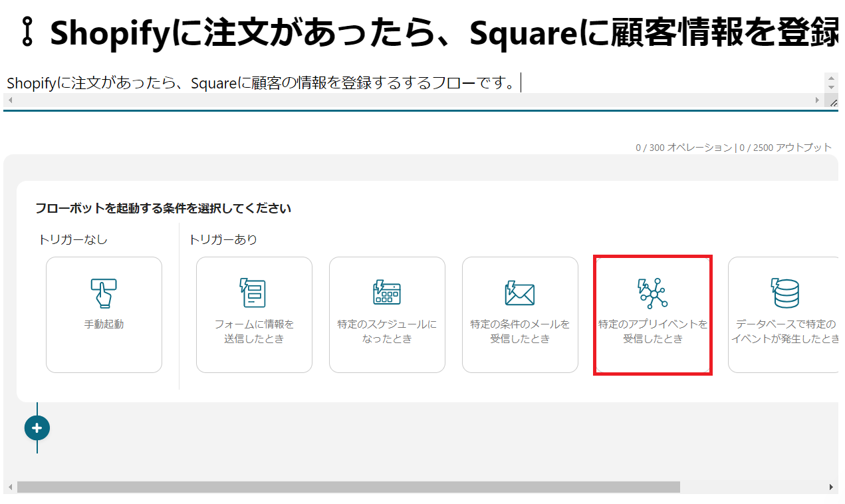
Task: Click the bottom scrollbar's left arrow
Action: pos(9,487)
